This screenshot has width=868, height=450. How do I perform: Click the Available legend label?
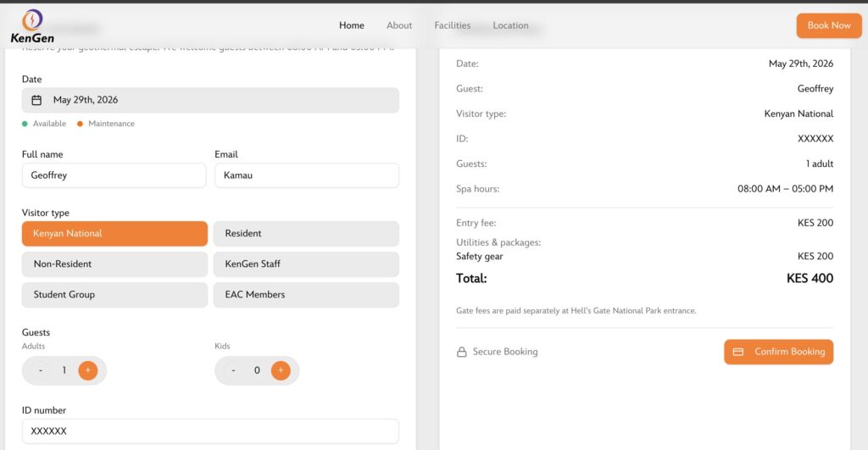(x=49, y=124)
